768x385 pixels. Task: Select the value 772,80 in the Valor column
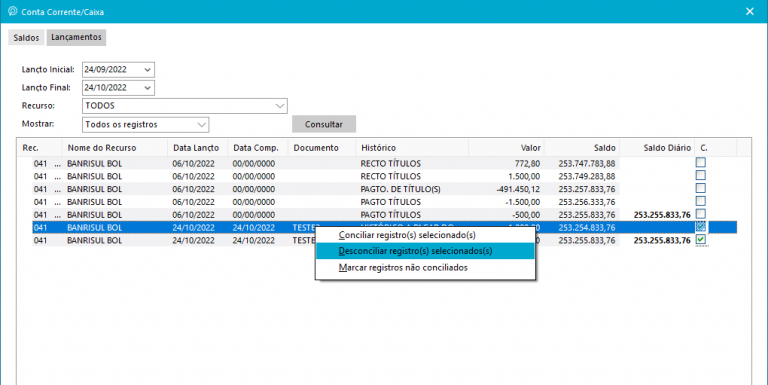(x=528, y=164)
